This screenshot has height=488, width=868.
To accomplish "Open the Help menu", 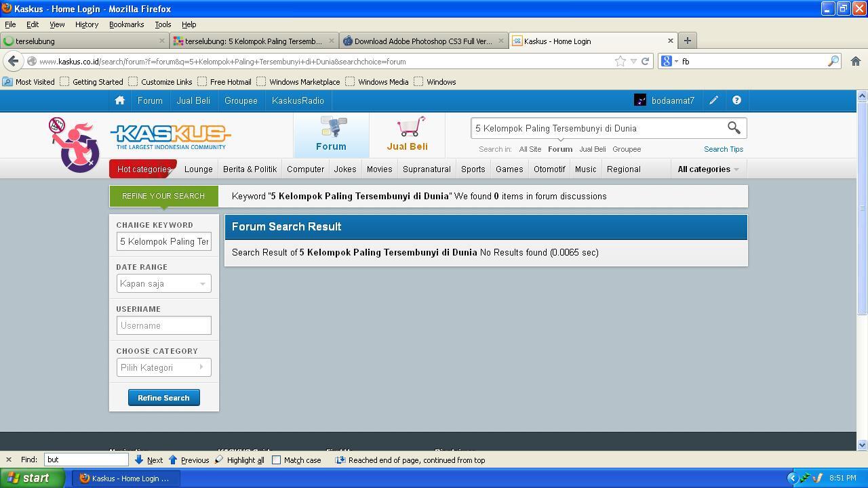I will click(x=189, y=24).
